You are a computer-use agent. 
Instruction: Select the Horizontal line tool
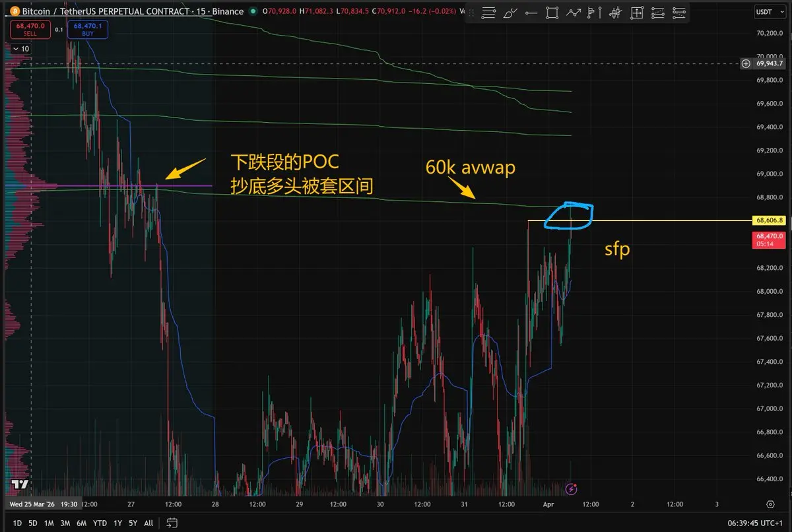click(x=531, y=13)
